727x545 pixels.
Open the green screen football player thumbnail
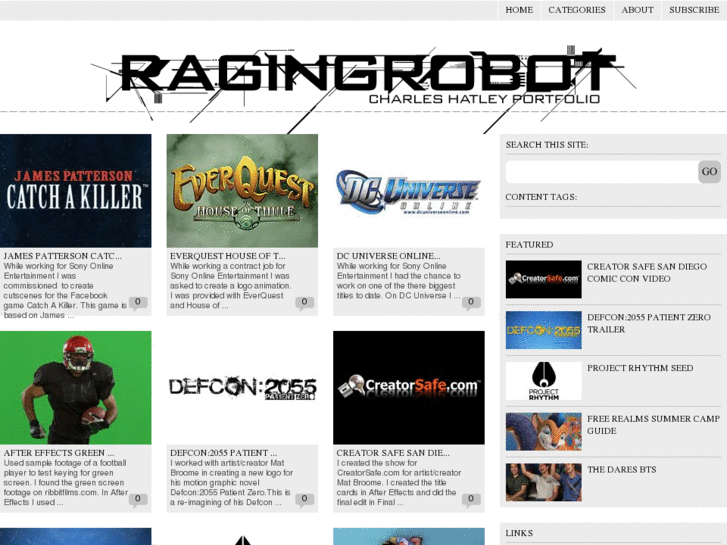76,388
